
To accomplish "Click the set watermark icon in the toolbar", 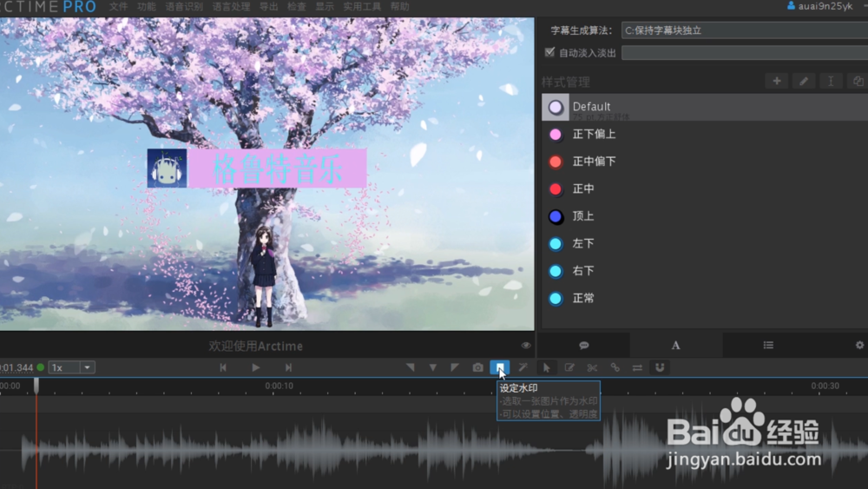I will (x=500, y=367).
